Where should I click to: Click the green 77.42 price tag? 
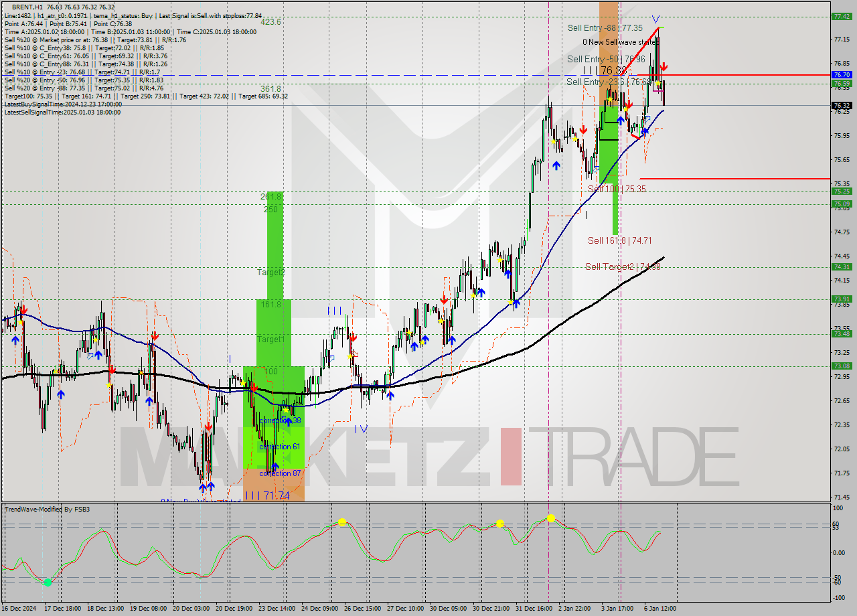[841, 17]
